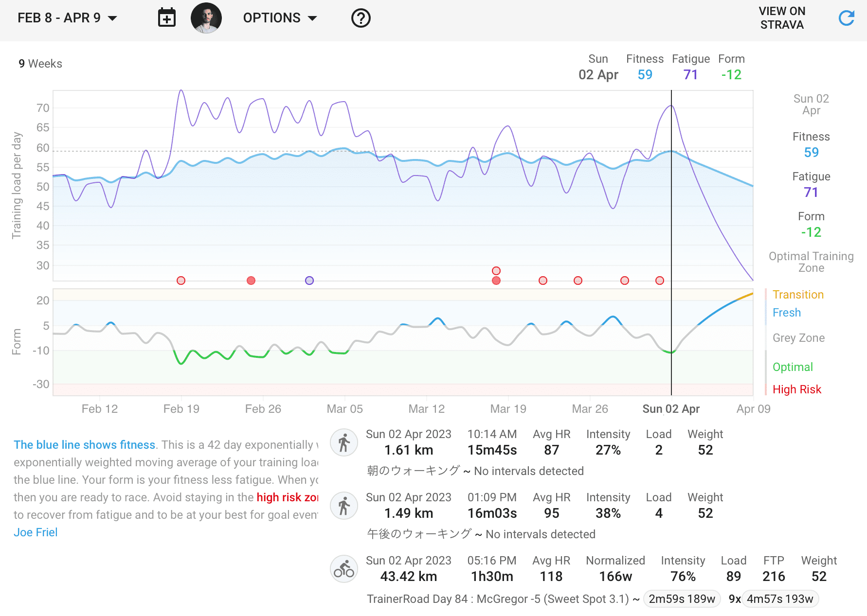867x616 pixels.
Task: Click "The blue line shows fitness" link
Action: (x=84, y=445)
